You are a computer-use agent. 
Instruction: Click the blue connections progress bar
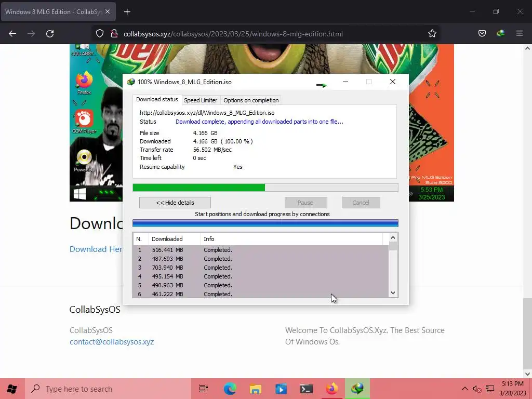pyautogui.click(x=265, y=223)
